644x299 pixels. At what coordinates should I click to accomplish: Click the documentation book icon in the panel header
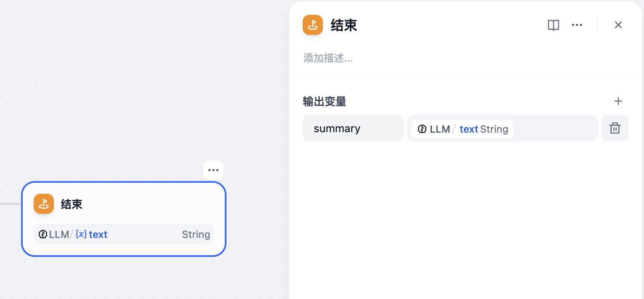(553, 25)
